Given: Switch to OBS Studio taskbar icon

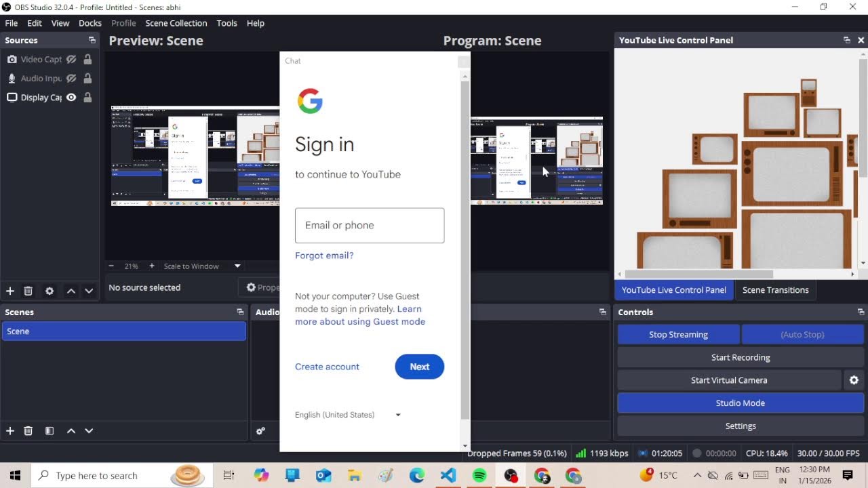Looking at the screenshot, I should (511, 476).
